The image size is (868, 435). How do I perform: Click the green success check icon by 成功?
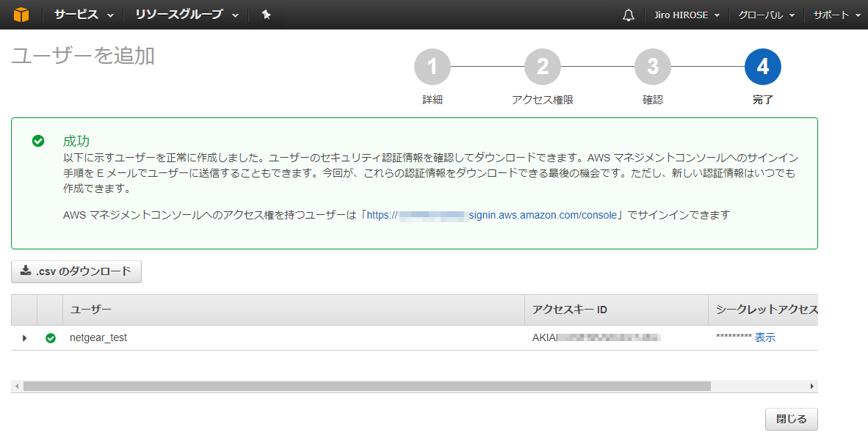[x=38, y=141]
